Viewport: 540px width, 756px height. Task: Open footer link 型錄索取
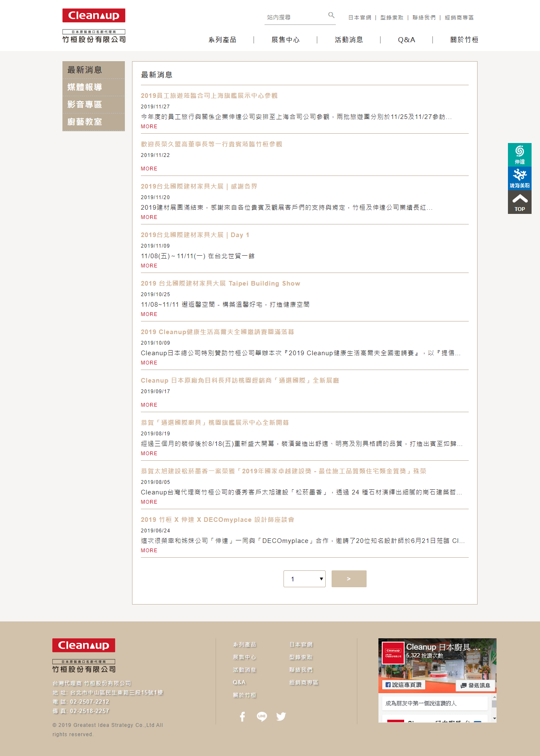click(301, 657)
